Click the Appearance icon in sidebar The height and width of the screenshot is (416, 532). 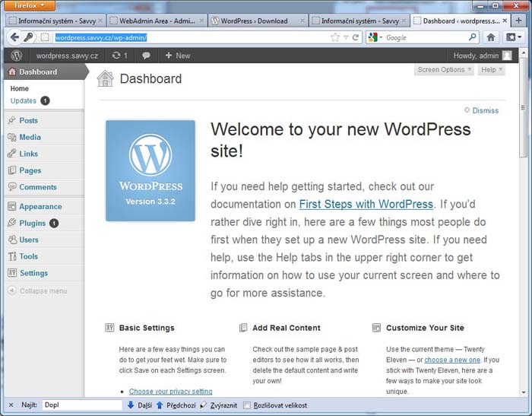coord(12,206)
